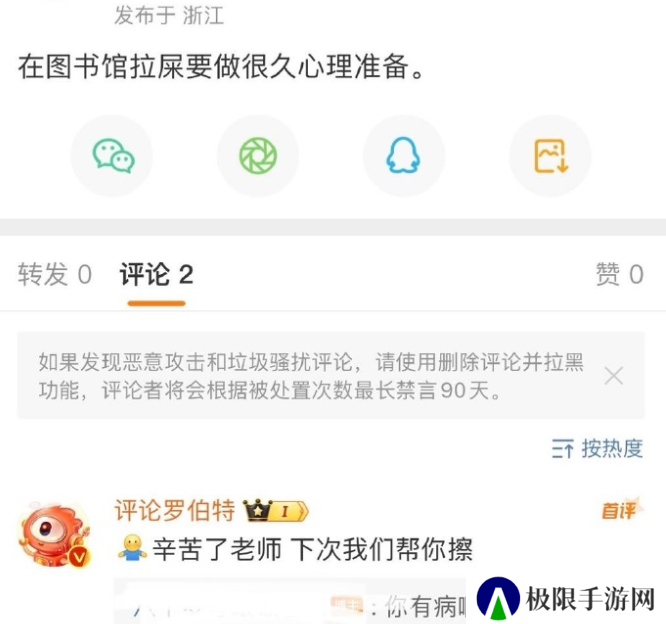
Task: Share to WeChat Moments via shutter icon
Action: coord(258,155)
